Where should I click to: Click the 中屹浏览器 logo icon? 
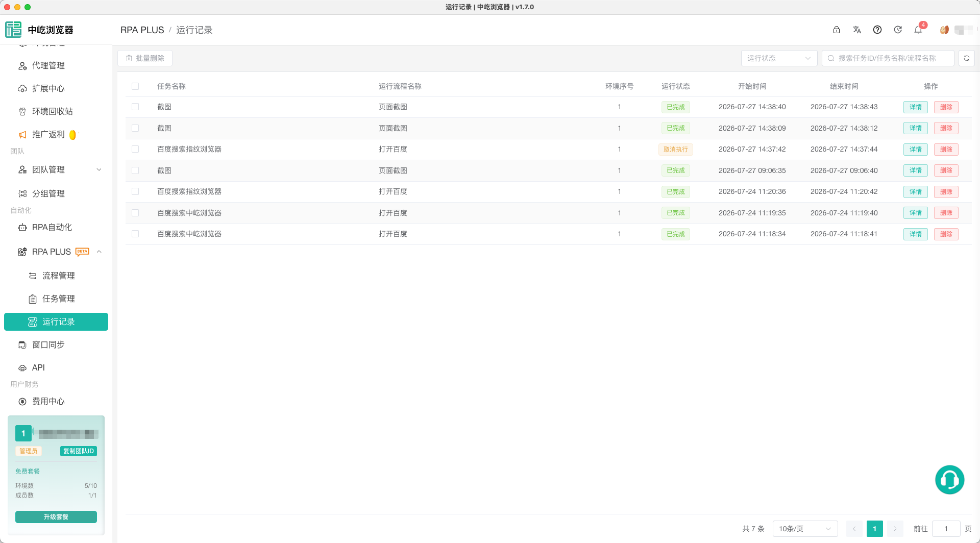tap(13, 30)
